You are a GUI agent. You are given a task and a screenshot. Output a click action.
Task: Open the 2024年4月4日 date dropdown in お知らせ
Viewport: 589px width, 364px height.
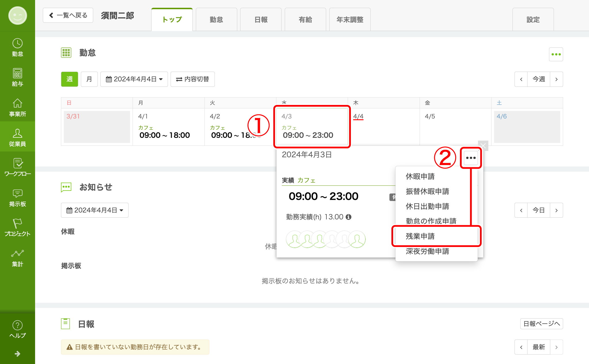[95, 210]
